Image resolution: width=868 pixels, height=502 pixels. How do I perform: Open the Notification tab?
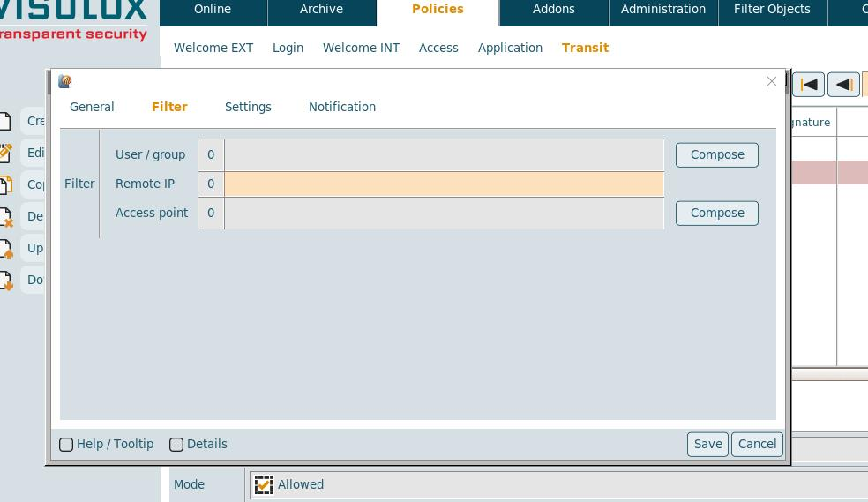341,107
